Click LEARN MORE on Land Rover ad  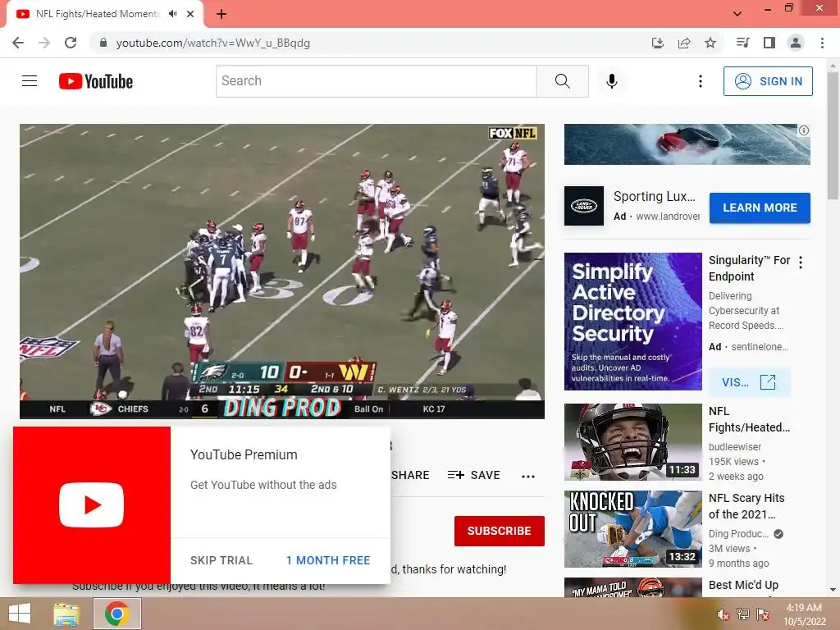pos(760,208)
